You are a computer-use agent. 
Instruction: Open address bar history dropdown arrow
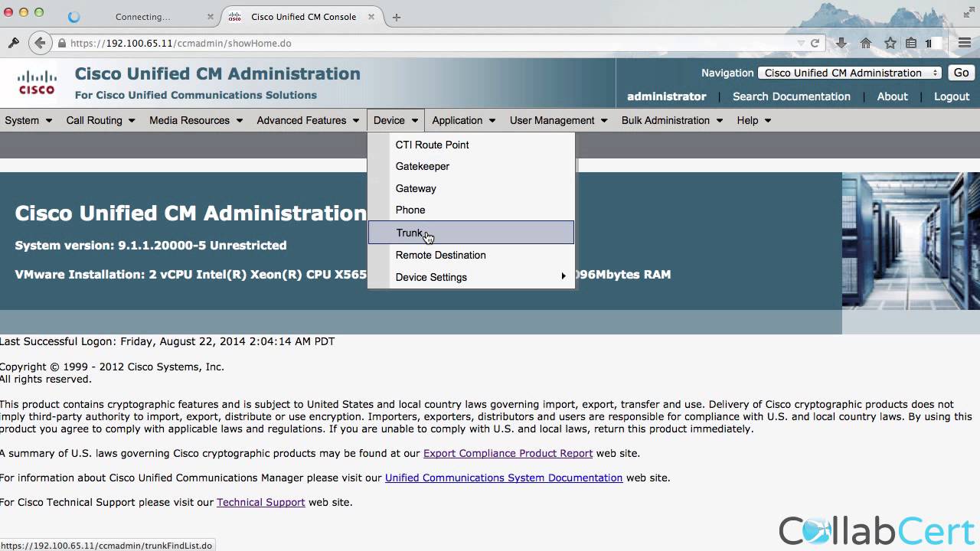[x=801, y=44]
